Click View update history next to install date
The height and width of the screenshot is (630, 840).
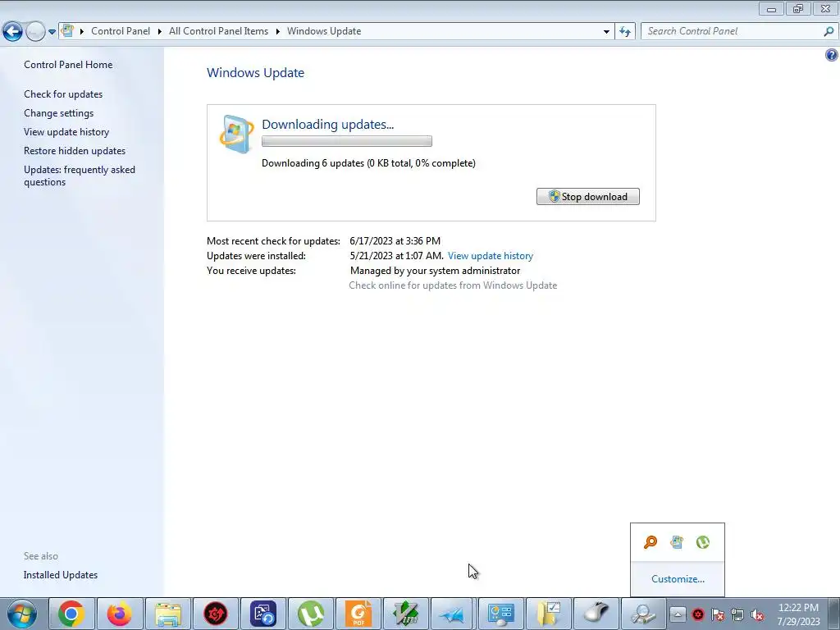pyautogui.click(x=491, y=256)
